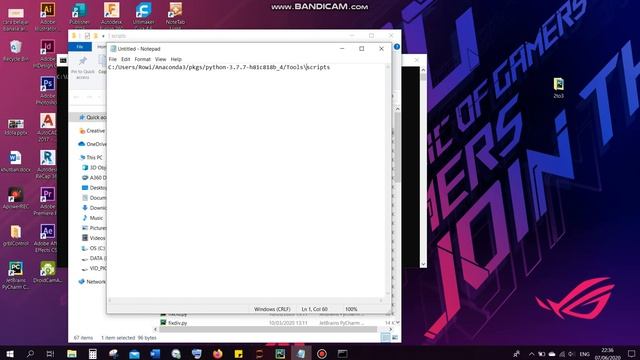The image size is (640, 360).
Task: Open Task View on taskbar
Action: pos(50,353)
